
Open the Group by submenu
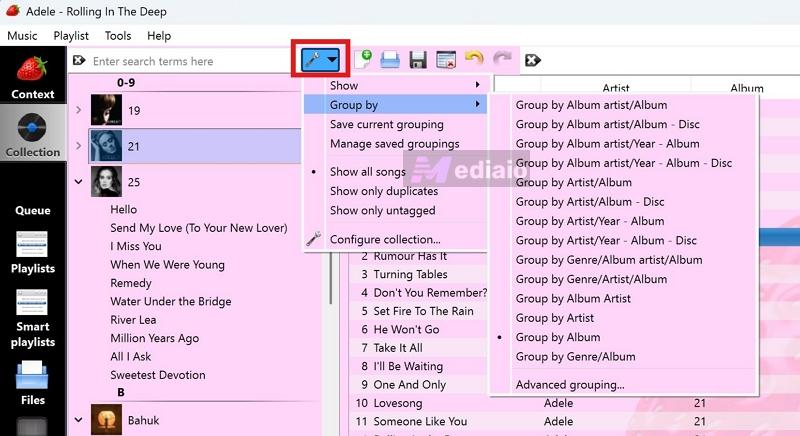(x=395, y=105)
